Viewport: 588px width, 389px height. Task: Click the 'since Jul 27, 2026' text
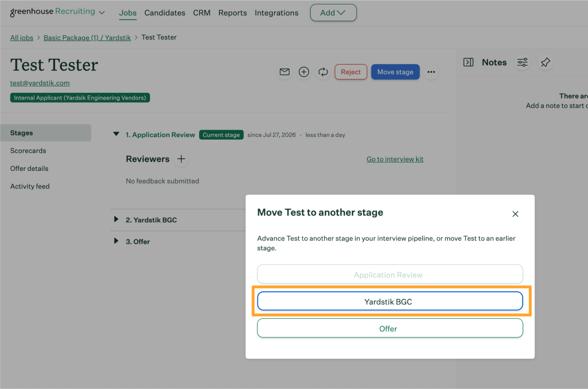pyautogui.click(x=271, y=135)
